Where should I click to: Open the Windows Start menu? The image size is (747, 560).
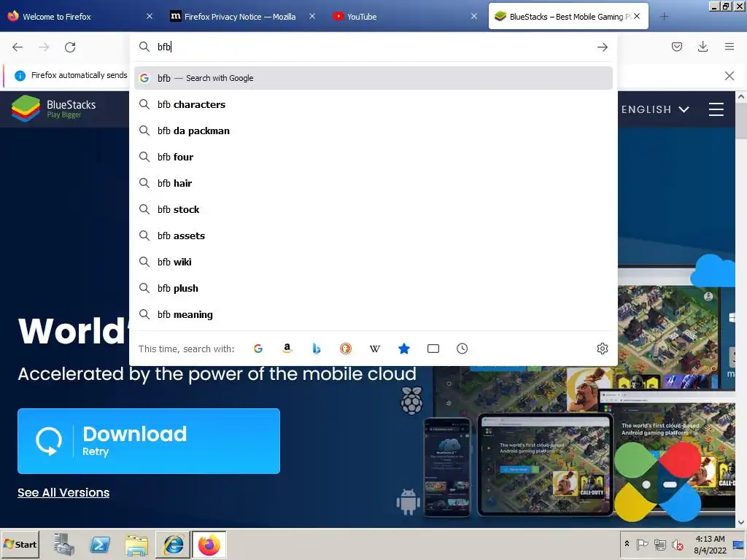[x=20, y=544]
